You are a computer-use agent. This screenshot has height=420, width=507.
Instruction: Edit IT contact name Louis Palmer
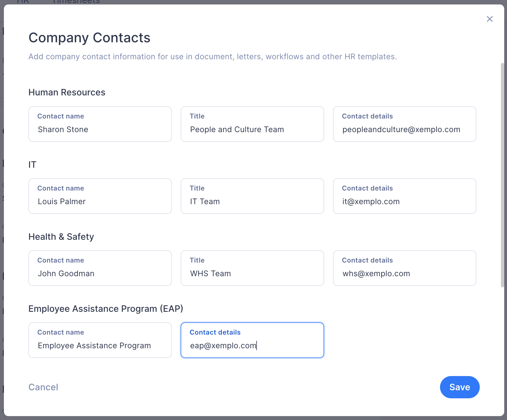[100, 196]
